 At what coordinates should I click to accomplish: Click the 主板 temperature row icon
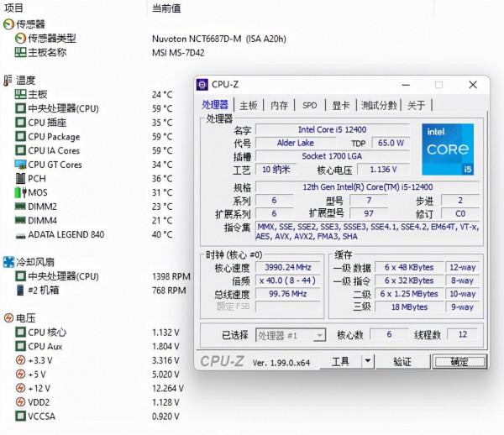(20, 94)
